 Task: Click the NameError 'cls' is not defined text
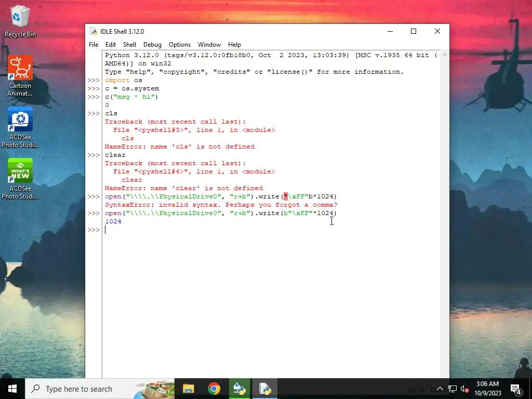[x=179, y=147]
